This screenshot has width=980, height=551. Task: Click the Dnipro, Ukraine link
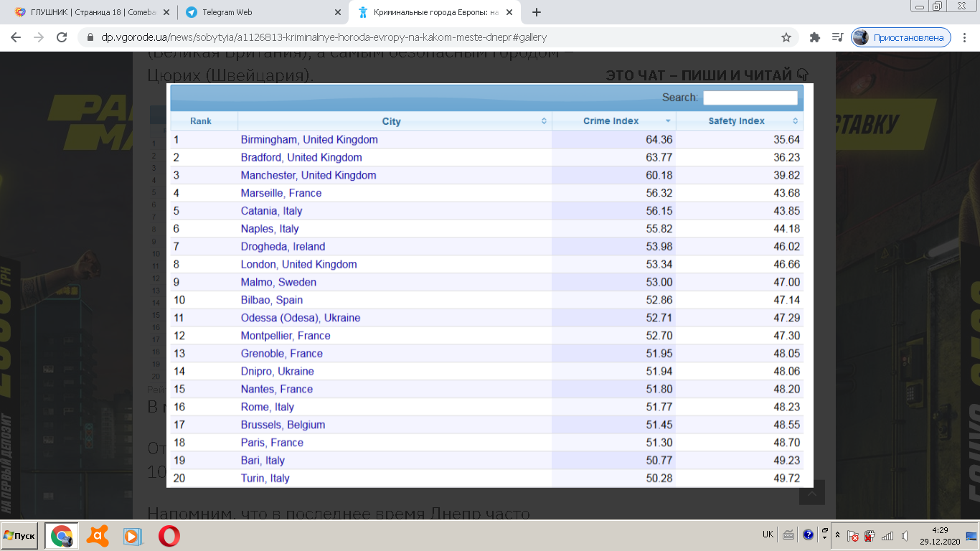tap(277, 371)
